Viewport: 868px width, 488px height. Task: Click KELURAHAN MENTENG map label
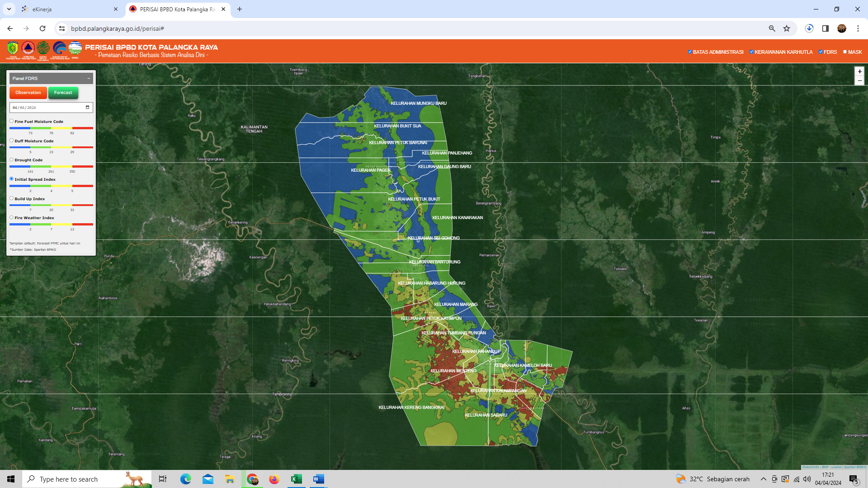click(x=453, y=371)
